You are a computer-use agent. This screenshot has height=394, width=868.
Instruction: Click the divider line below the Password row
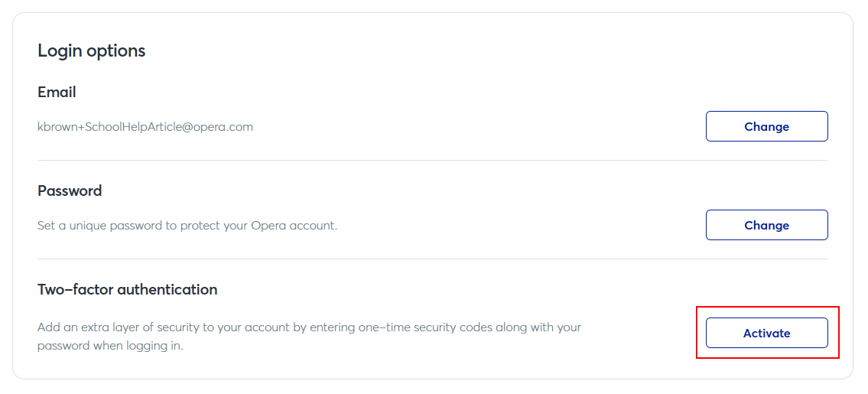coord(432,259)
